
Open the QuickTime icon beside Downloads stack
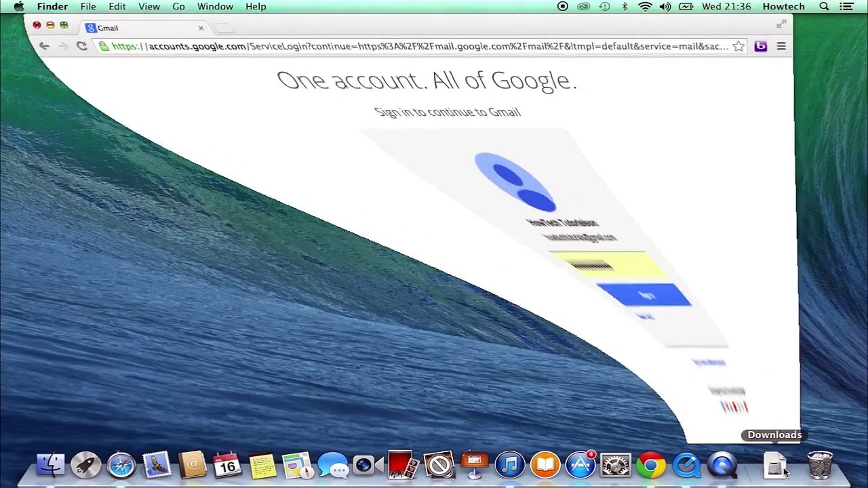pos(722,466)
